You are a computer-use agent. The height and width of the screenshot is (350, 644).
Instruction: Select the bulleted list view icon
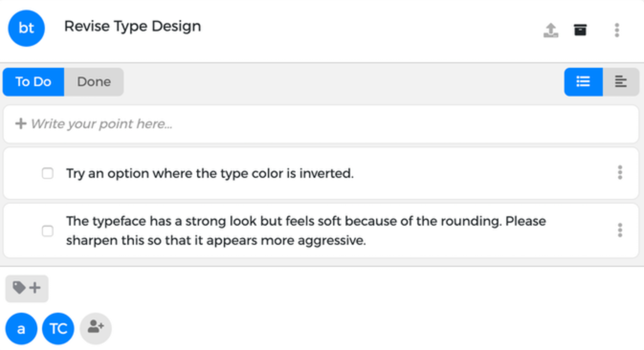point(583,82)
